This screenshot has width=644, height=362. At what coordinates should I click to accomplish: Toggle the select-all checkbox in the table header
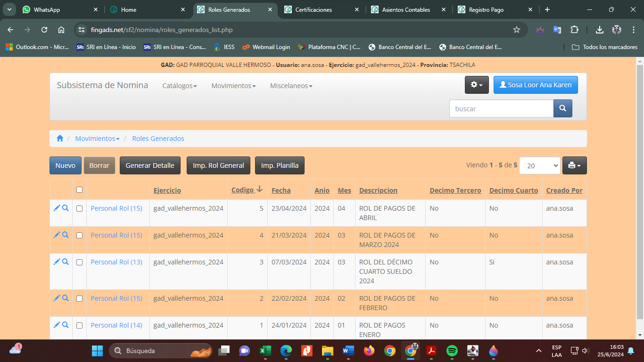tap(79, 190)
